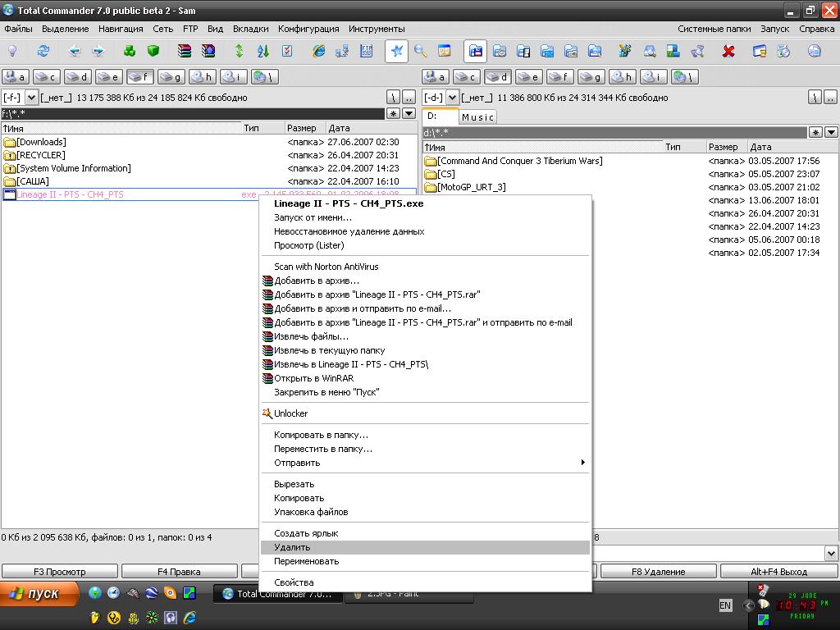The width and height of the screenshot is (840, 630).
Task: Open right panel favorites asterisk button
Action: [x=815, y=132]
